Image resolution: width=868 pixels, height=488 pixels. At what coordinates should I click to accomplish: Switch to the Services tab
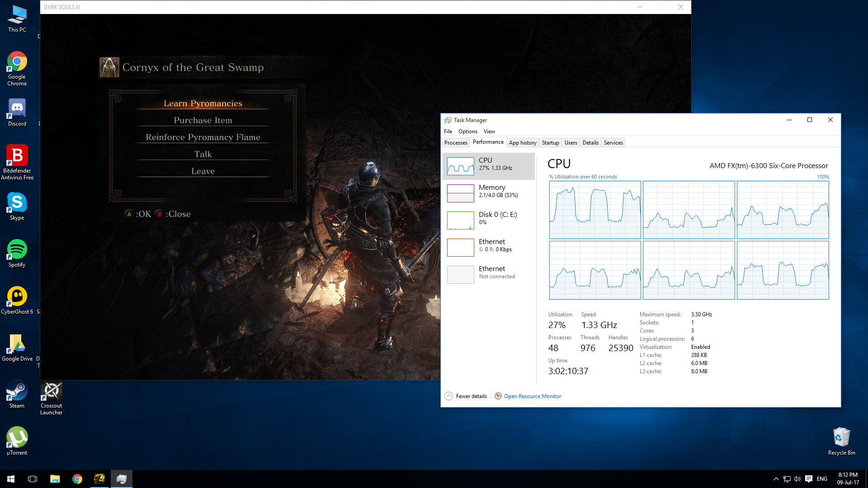[x=613, y=143]
